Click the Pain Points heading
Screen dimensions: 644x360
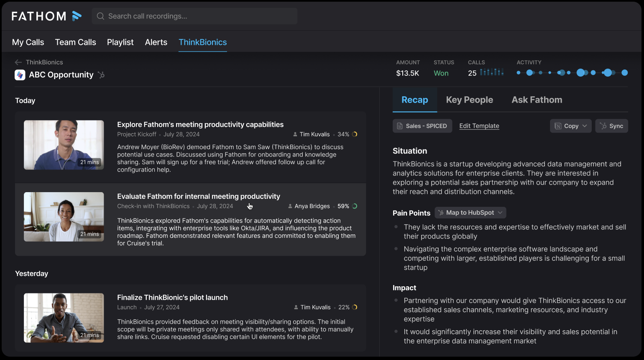point(411,213)
